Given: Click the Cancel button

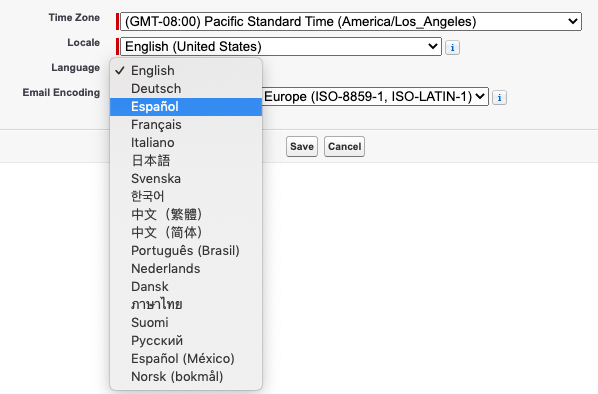Looking at the screenshot, I should (344, 146).
